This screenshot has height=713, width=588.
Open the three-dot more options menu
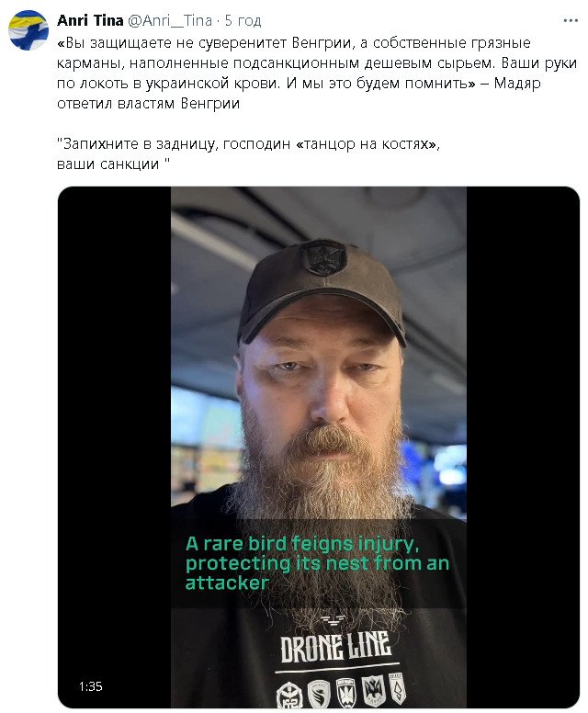coord(571,20)
